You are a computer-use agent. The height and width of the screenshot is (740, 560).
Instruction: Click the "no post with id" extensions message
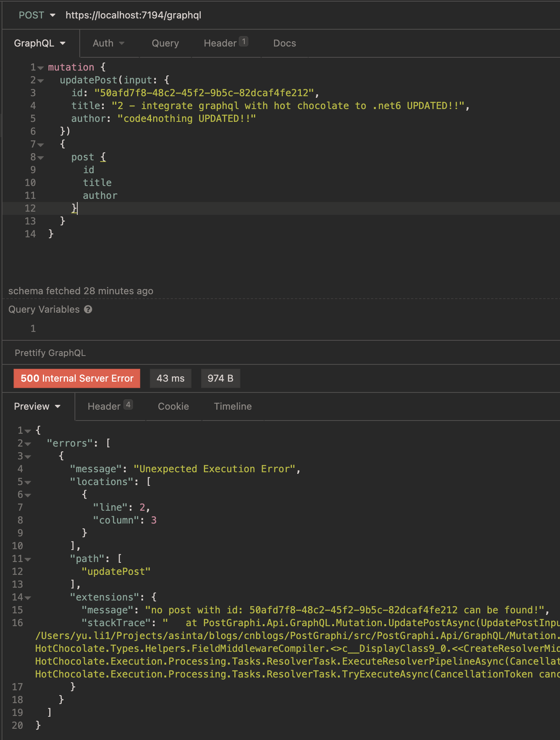pyautogui.click(x=344, y=610)
